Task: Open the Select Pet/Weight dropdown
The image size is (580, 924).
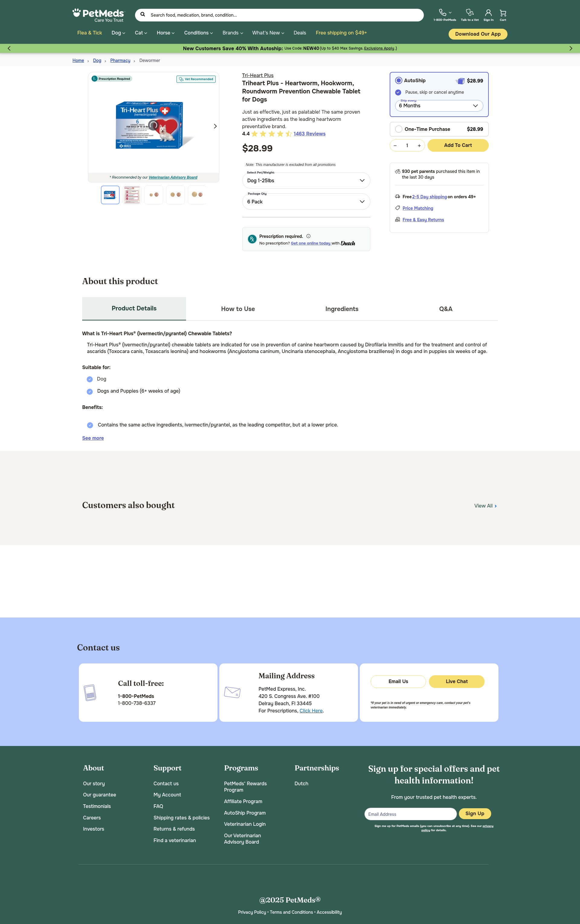Action: (x=306, y=180)
